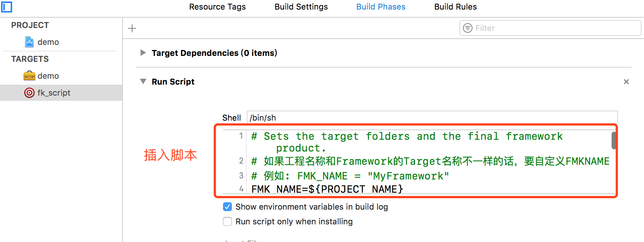Select the Build Phases tab

pyautogui.click(x=381, y=7)
